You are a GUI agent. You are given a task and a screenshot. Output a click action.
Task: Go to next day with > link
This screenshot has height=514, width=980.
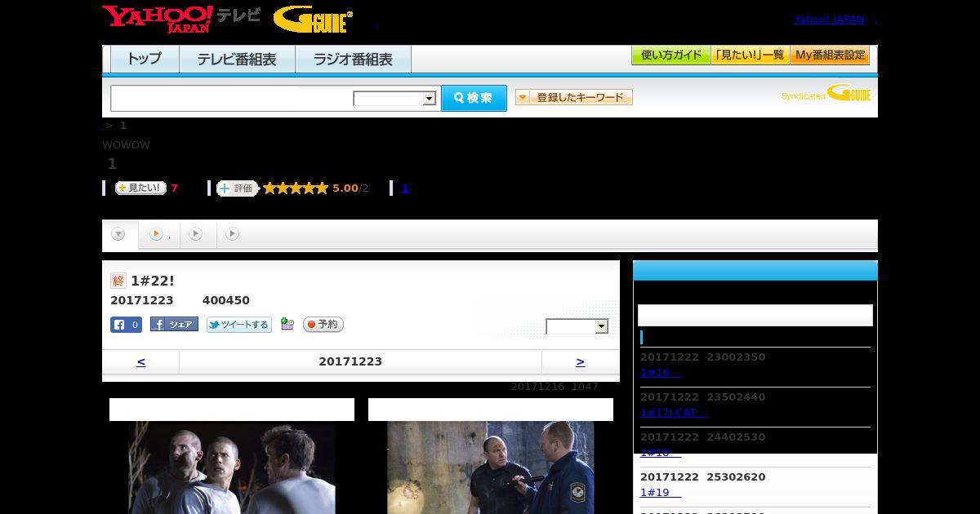click(580, 361)
